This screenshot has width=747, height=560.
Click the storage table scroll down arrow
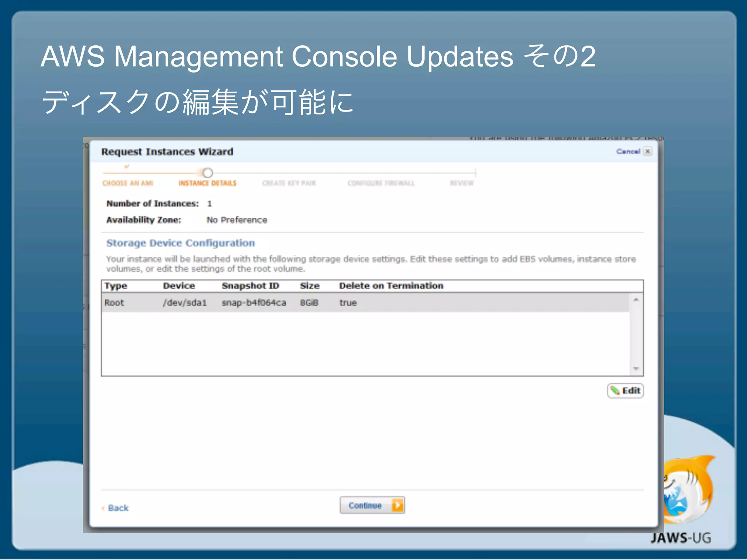636,369
